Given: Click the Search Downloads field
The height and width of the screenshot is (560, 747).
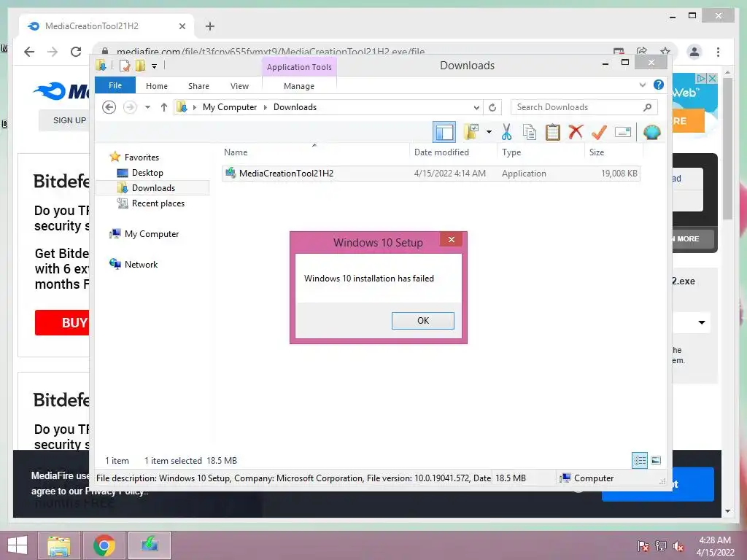Looking at the screenshot, I should tap(584, 107).
